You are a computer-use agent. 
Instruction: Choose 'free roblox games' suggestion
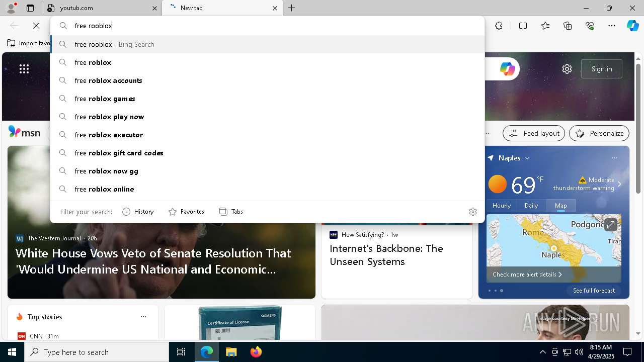(x=267, y=99)
